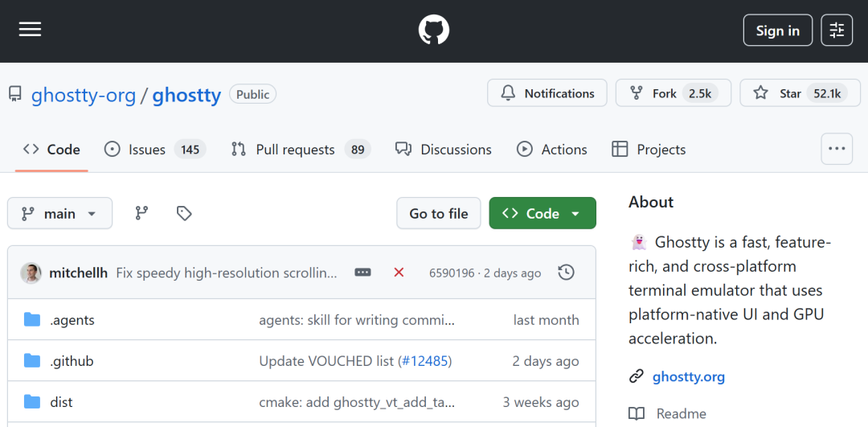Open the main branch dropdown
The image size is (868, 427).
pos(59,213)
